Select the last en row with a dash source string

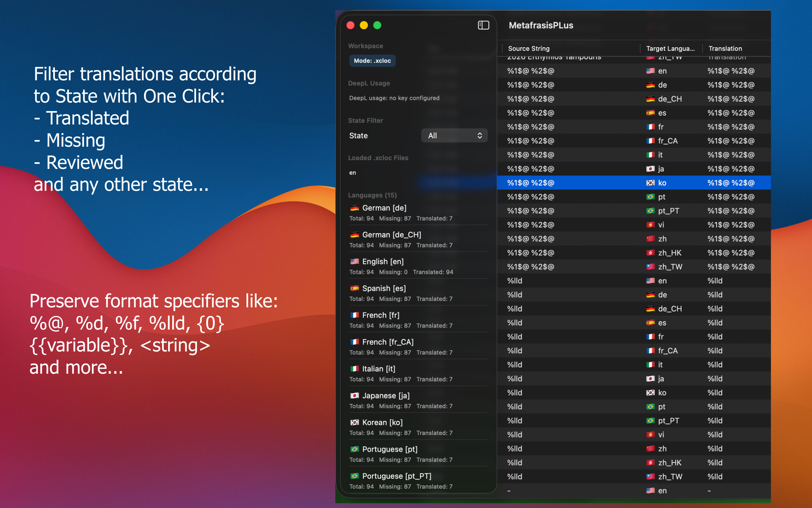[x=633, y=491]
